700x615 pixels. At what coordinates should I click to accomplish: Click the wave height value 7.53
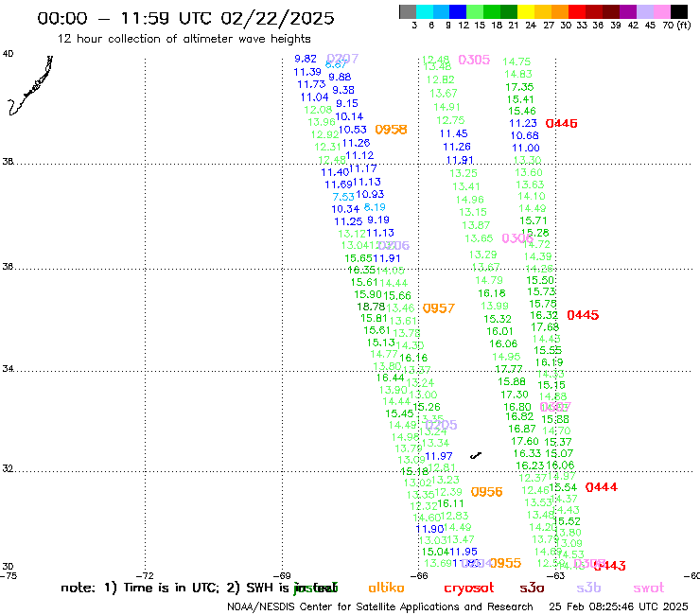click(x=342, y=197)
